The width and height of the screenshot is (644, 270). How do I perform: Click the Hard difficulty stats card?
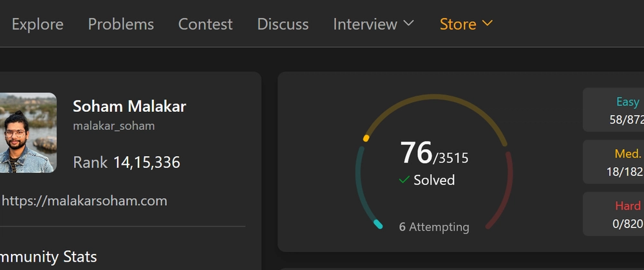pos(613,214)
